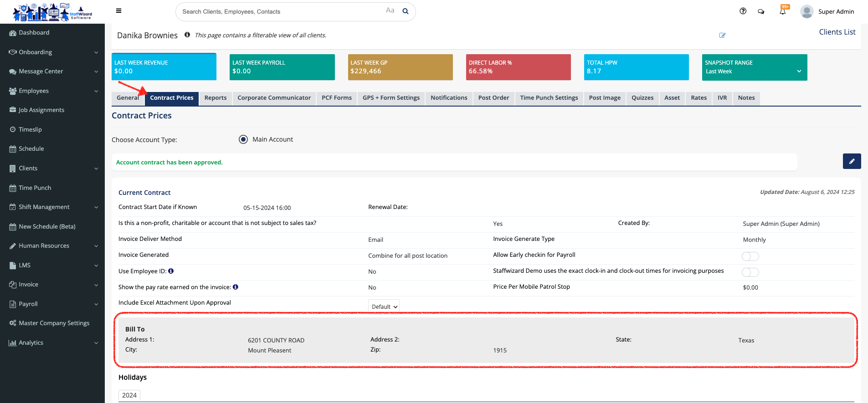The image size is (868, 403).
Task: Switch to the Corporate Communicator tab
Action: [x=274, y=98]
